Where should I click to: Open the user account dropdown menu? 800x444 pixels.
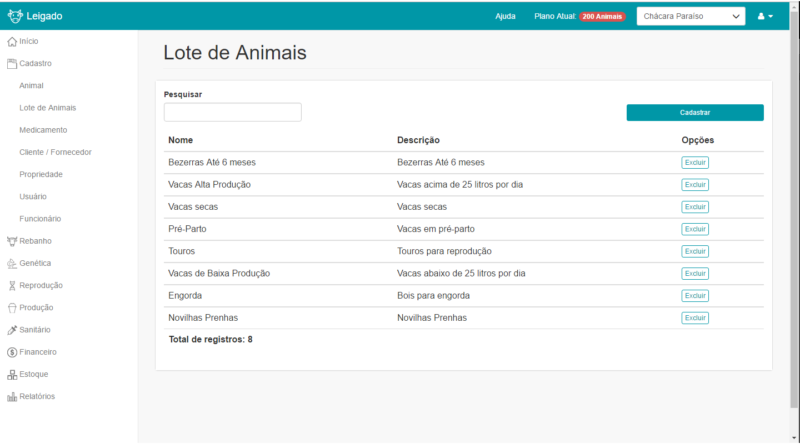click(x=765, y=16)
